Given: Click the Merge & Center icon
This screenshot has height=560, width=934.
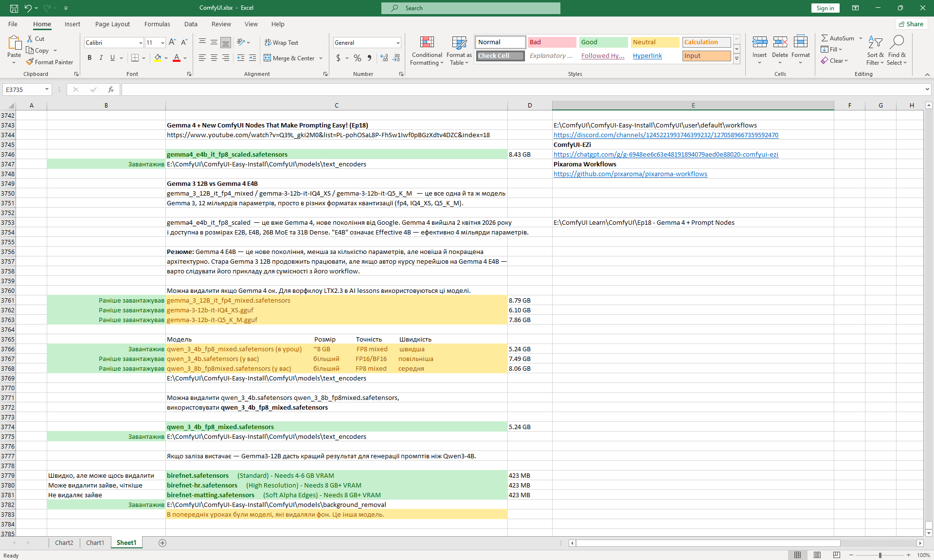Looking at the screenshot, I should (x=268, y=58).
